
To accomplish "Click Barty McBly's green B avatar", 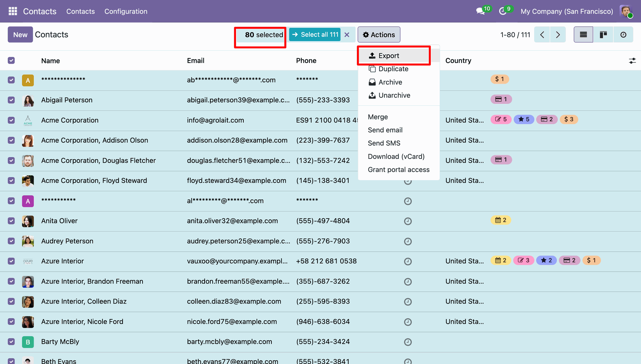I will pyautogui.click(x=28, y=342).
